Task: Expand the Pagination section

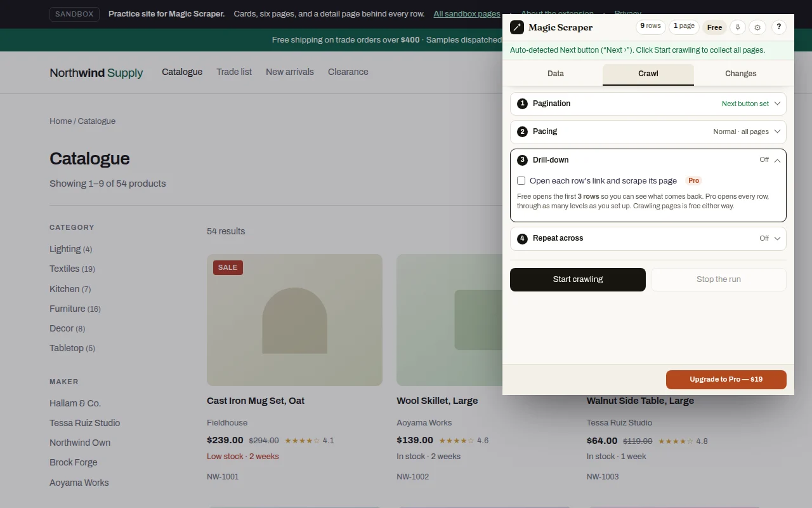Action: [x=648, y=104]
